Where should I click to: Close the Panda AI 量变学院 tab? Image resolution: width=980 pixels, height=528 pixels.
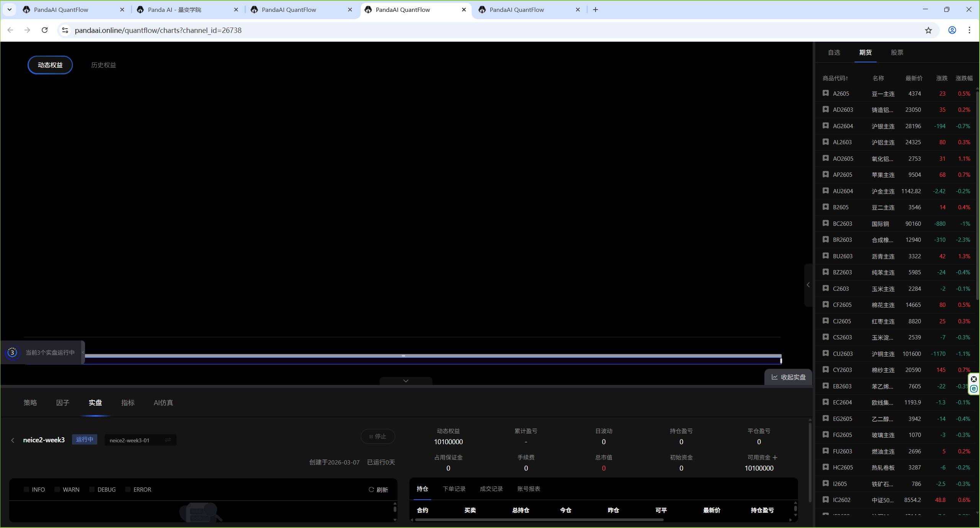click(236, 10)
